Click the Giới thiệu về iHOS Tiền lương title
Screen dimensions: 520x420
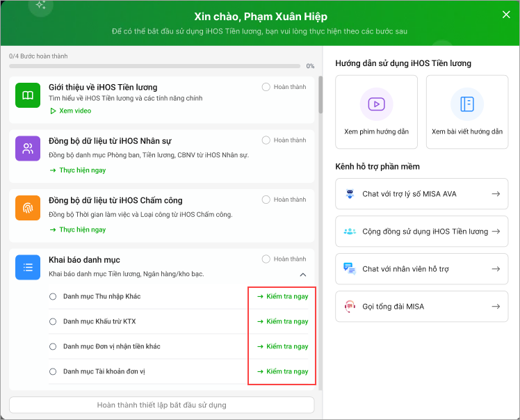point(103,87)
